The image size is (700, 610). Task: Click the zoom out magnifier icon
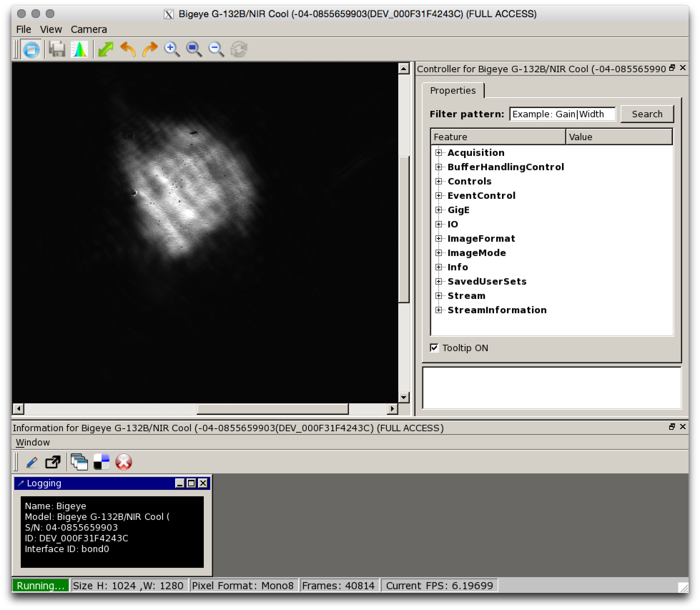tap(216, 49)
